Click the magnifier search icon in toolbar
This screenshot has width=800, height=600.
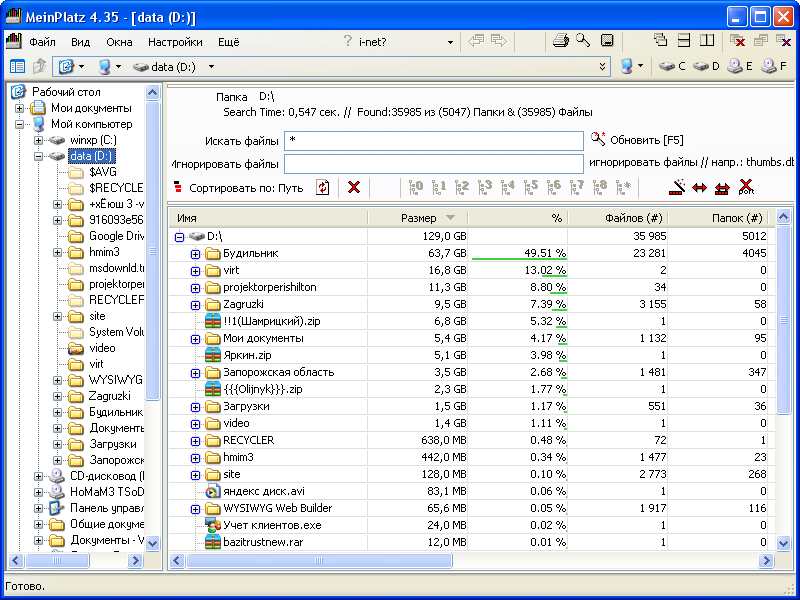pos(583,40)
